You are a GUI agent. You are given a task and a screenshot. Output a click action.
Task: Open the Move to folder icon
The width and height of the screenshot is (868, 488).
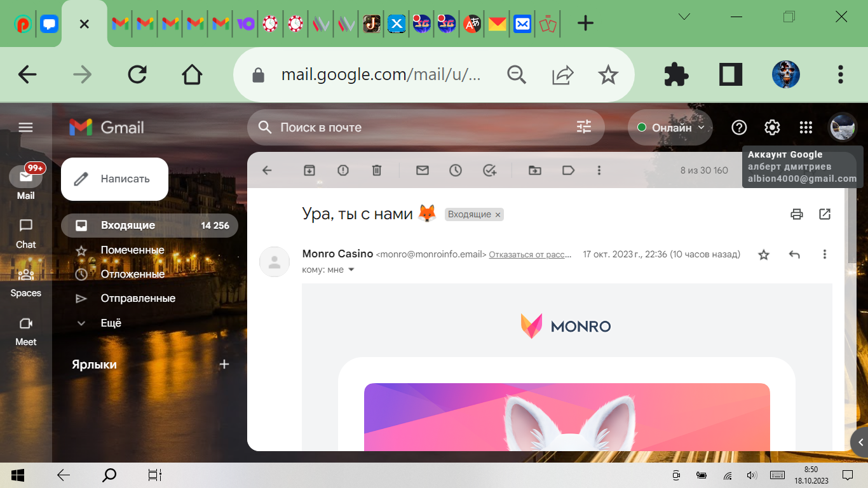[x=535, y=170]
